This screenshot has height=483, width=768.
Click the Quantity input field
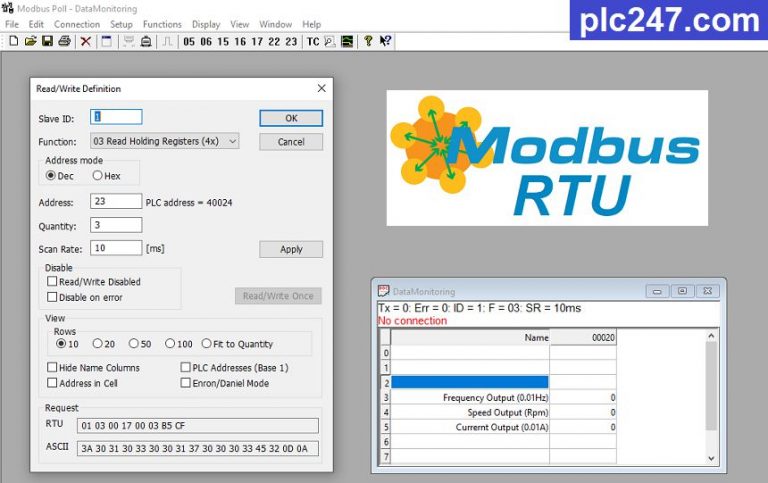[116, 225]
